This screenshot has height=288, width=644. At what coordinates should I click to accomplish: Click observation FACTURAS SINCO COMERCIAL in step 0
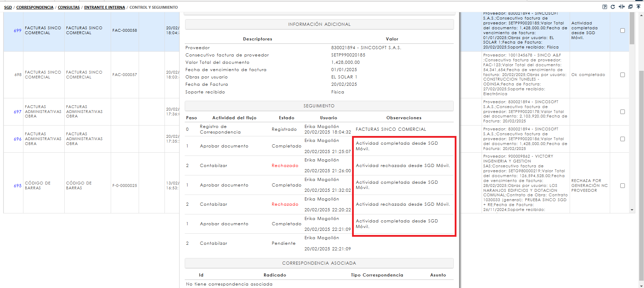pyautogui.click(x=391, y=129)
